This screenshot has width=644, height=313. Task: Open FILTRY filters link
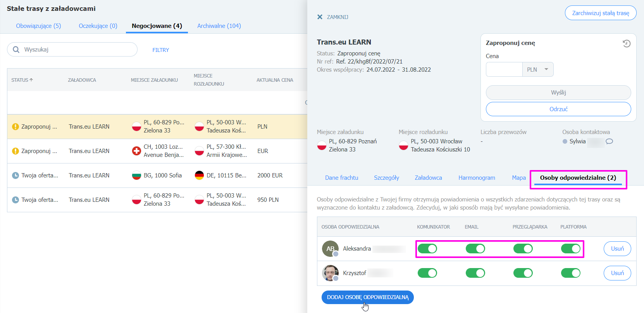coord(161,50)
